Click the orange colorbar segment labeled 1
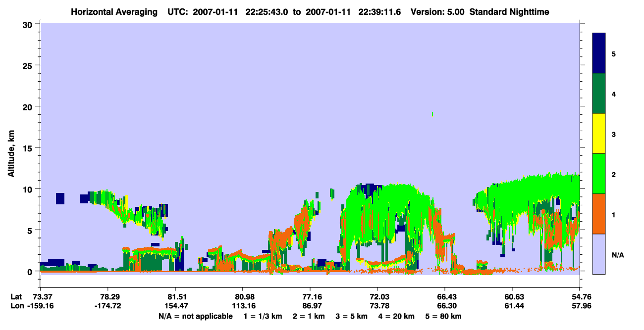Image resolution: width=644 pixels, height=330 pixels. [599, 214]
